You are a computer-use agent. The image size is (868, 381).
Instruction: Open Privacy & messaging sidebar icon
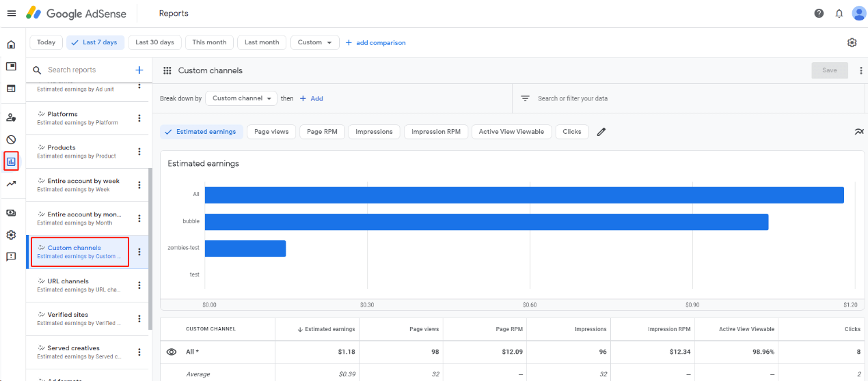click(x=11, y=117)
